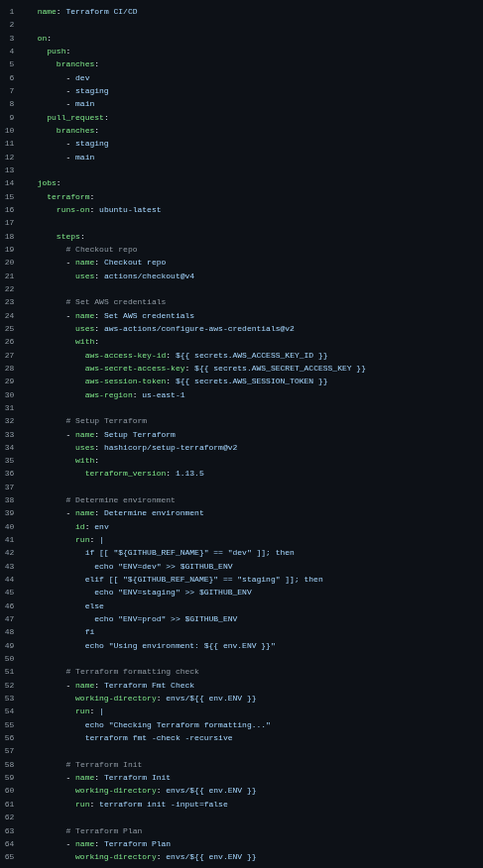Place cursor on 'aws-actions/configure-aws-credentials@v2'
483x868 pixels.
pyautogui.click(x=198, y=329)
